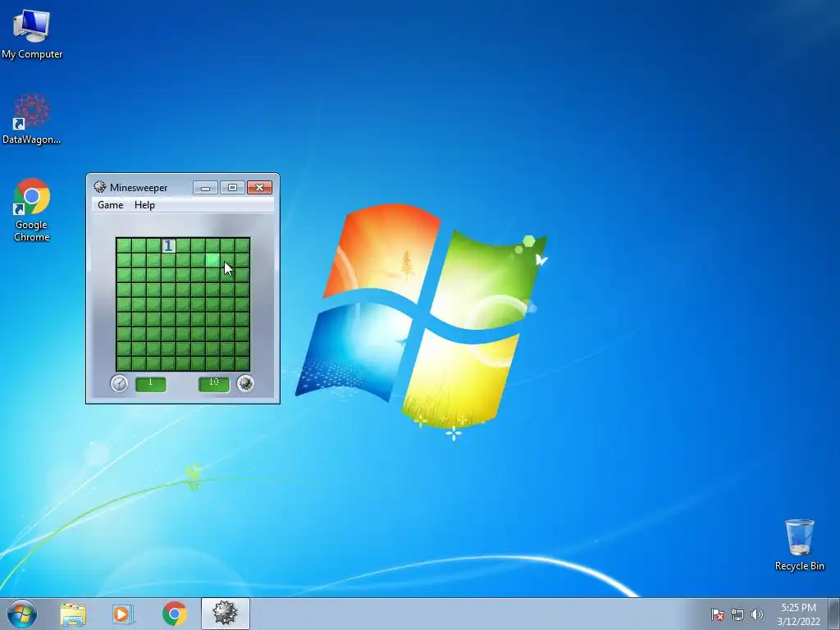Open the Action Center flag tray icon
Viewport: 840px width, 630px height.
pyautogui.click(x=718, y=614)
